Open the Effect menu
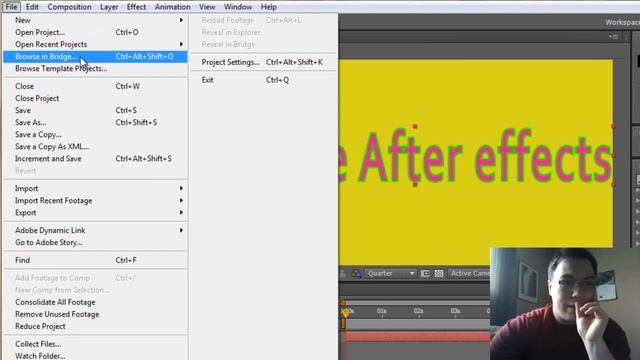The height and width of the screenshot is (360, 640). (x=136, y=7)
